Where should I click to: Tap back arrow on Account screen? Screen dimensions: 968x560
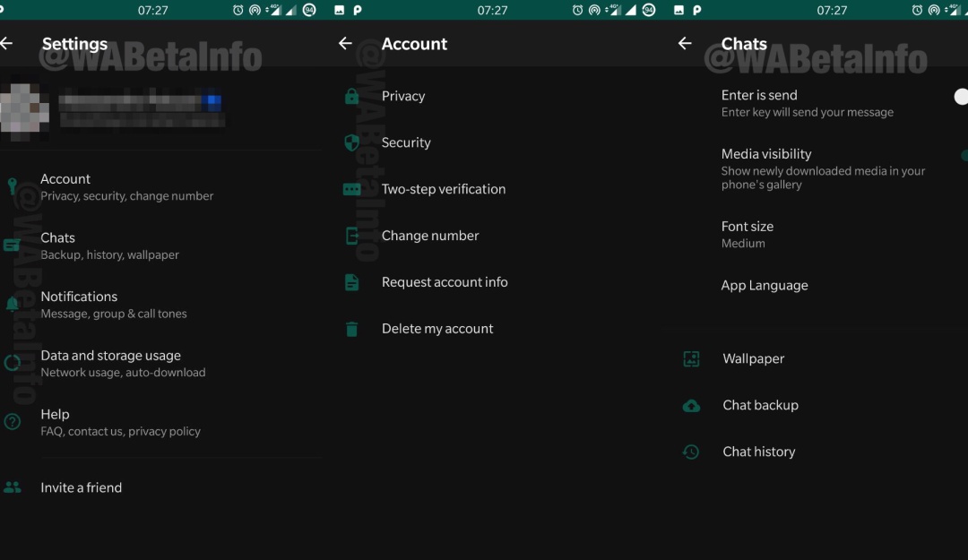click(345, 43)
